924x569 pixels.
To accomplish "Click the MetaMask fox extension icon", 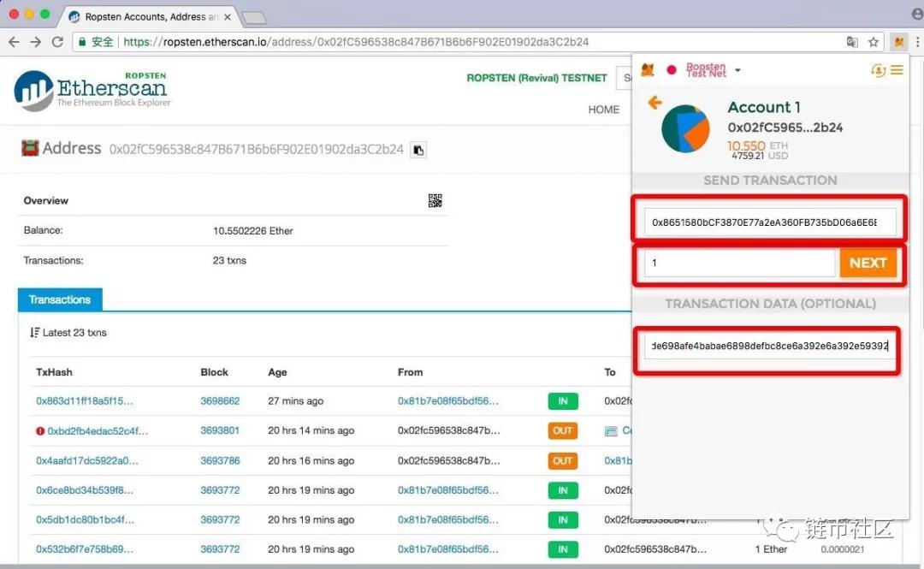I will pyautogui.click(x=898, y=41).
